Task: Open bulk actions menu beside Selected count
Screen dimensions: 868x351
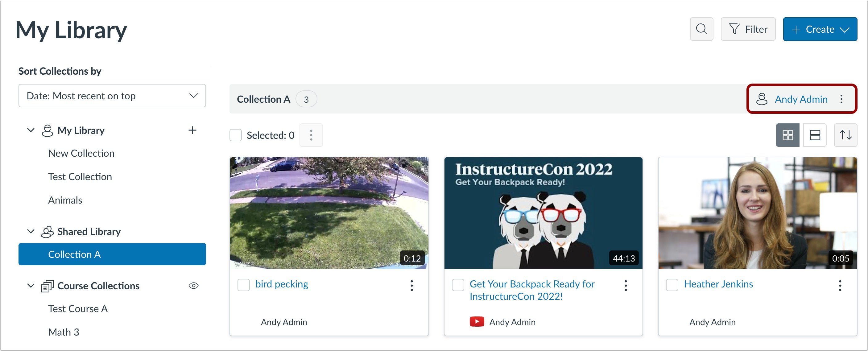Action: click(311, 135)
